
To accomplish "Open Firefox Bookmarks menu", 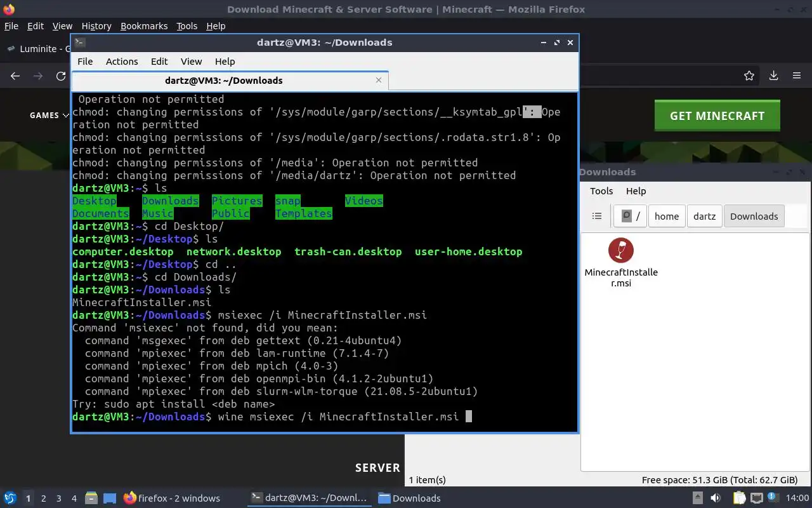I will pyautogui.click(x=144, y=25).
